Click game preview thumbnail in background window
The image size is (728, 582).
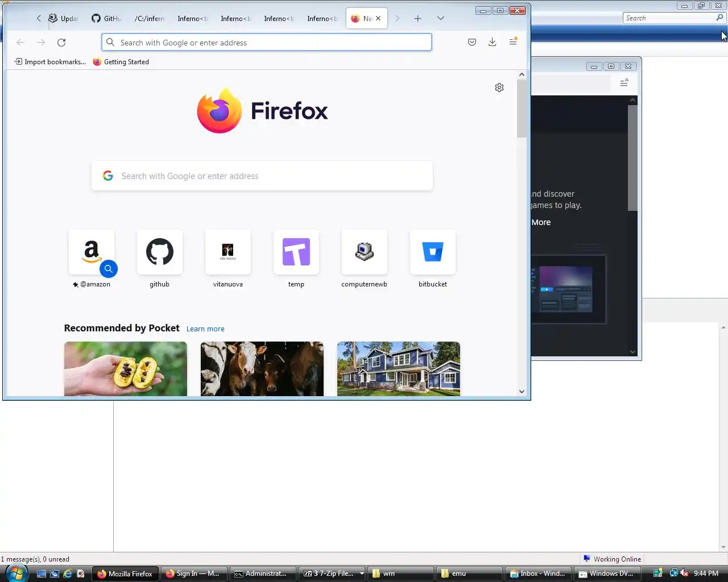[569, 289]
